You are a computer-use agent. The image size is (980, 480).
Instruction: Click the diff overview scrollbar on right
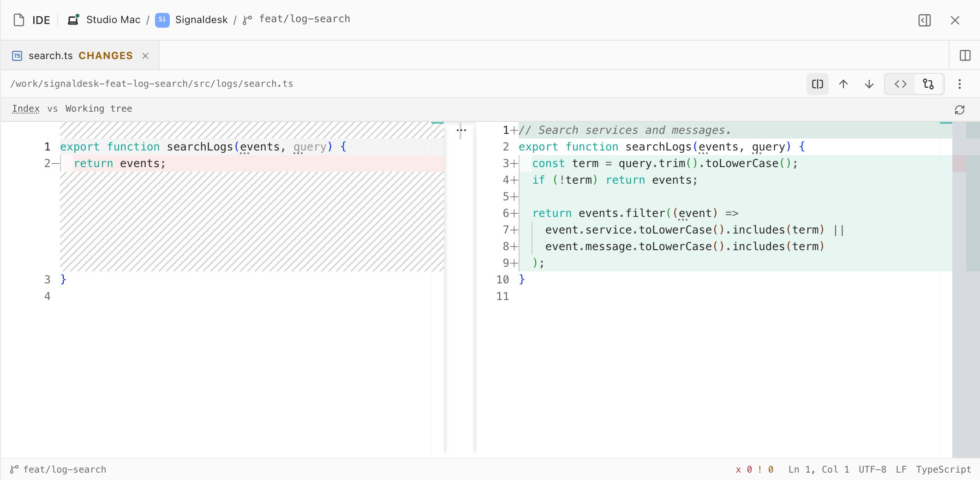point(966,290)
